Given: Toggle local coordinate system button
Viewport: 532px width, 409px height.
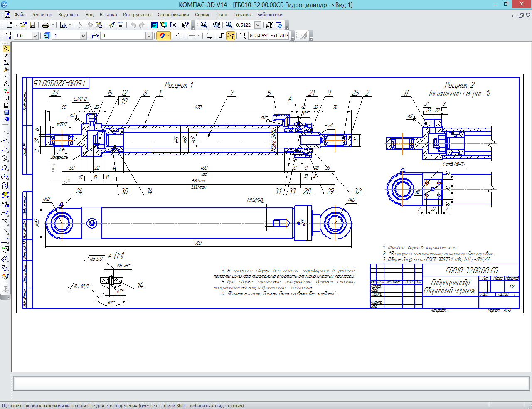Looking at the screenshot, I should pos(209,36).
